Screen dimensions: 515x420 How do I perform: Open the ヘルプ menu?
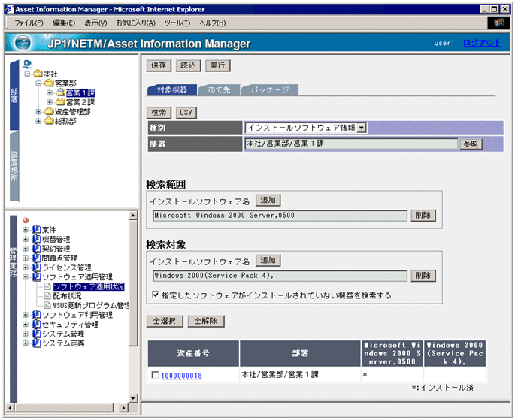point(213,23)
